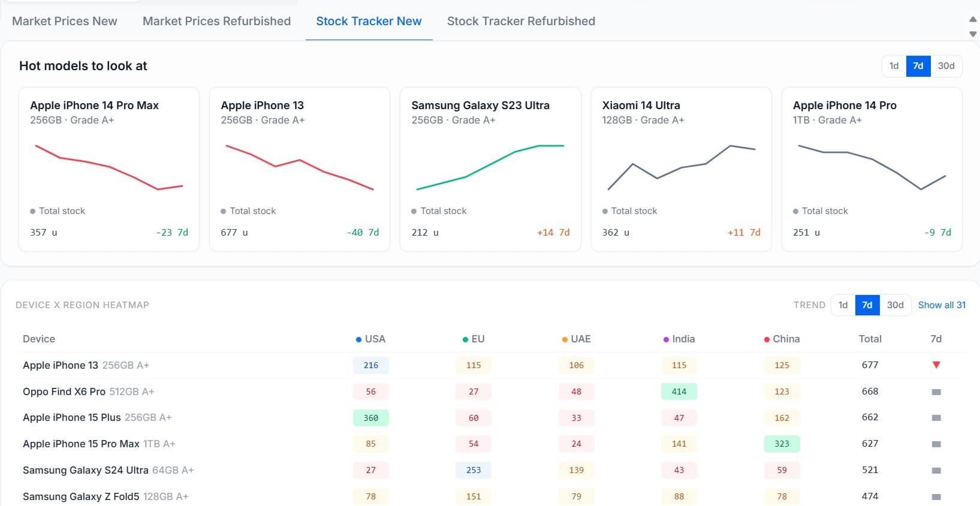Open the Samsung Galaxy S23 Ultra card
This screenshot has width=980, height=506.
coord(490,169)
